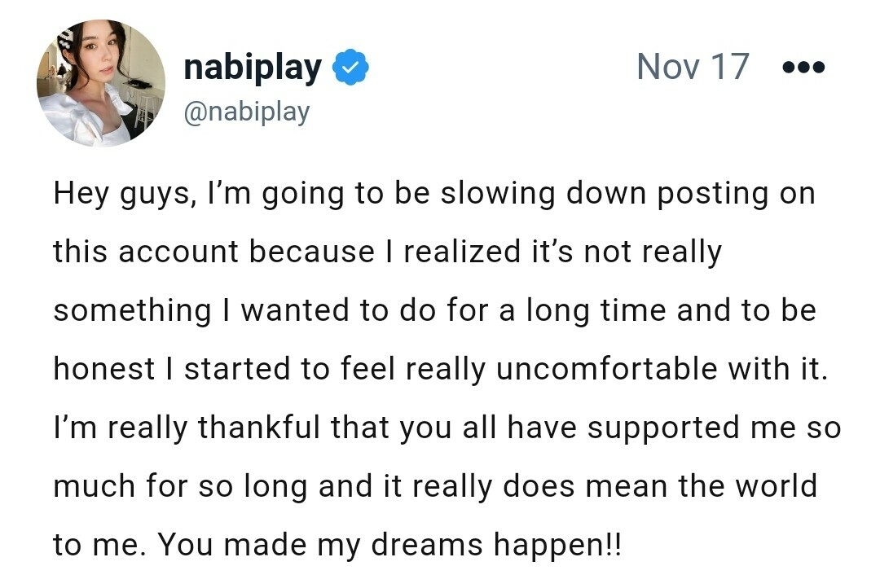
Task: Click the sentence "You made my dreams happen!!"
Action: [x=389, y=546]
